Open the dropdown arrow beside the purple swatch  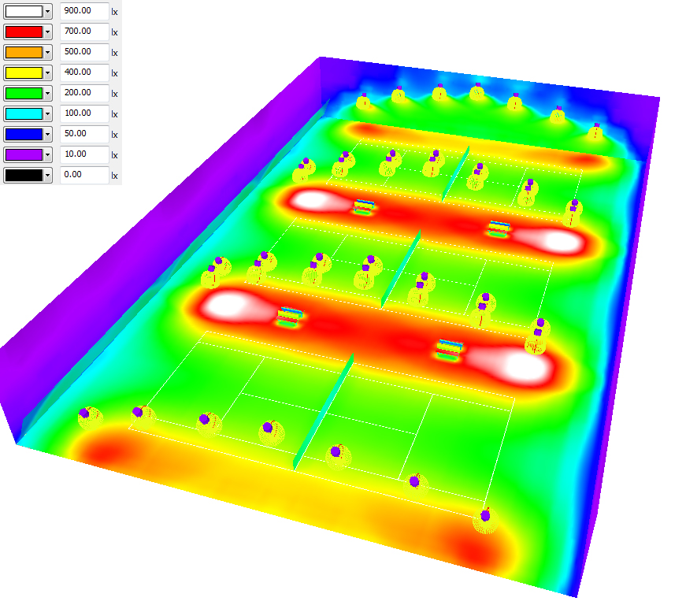click(x=48, y=155)
